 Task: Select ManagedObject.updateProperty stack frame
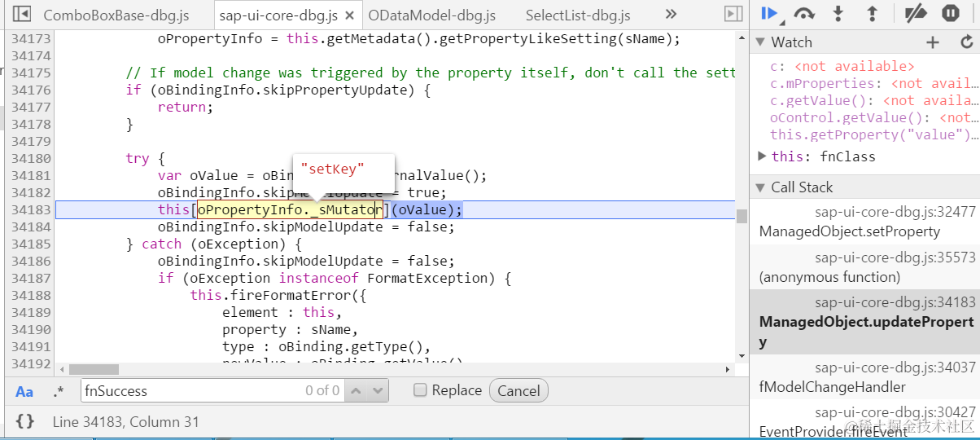pyautogui.click(x=864, y=323)
